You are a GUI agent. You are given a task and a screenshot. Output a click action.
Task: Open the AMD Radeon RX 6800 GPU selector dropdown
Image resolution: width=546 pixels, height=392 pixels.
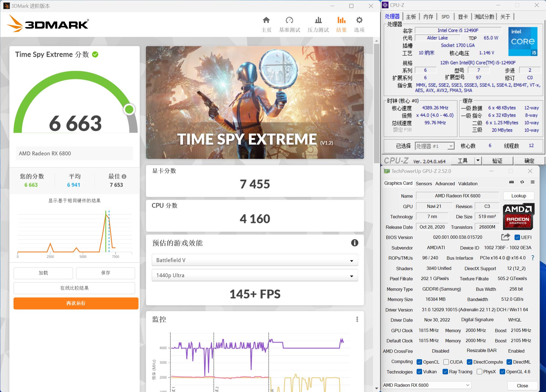467,385
